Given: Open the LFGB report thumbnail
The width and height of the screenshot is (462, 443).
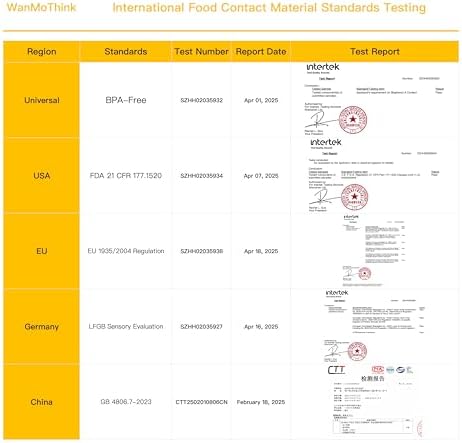Looking at the screenshot, I should pyautogui.click(x=374, y=326).
